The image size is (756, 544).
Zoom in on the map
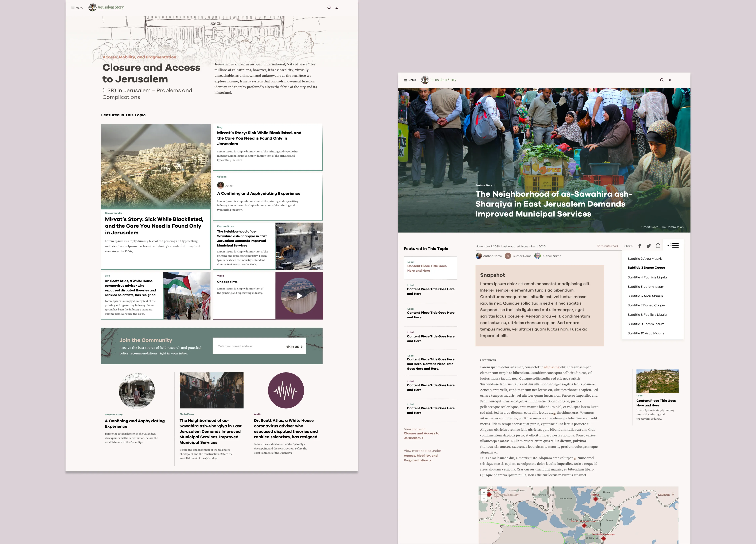click(x=484, y=492)
